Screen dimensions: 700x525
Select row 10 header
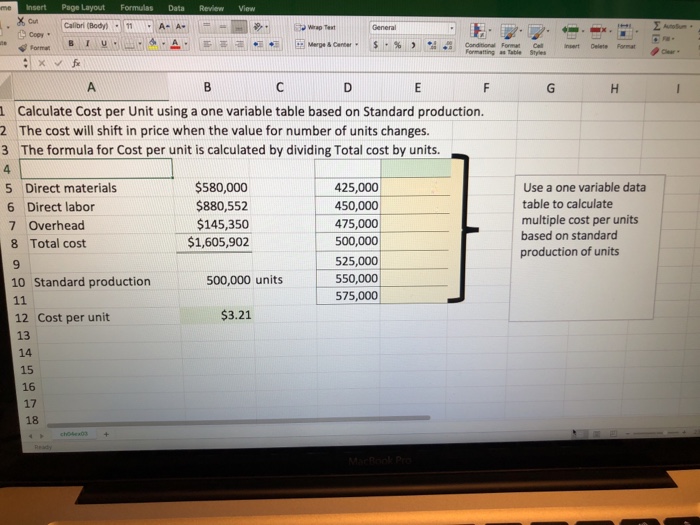point(18,282)
